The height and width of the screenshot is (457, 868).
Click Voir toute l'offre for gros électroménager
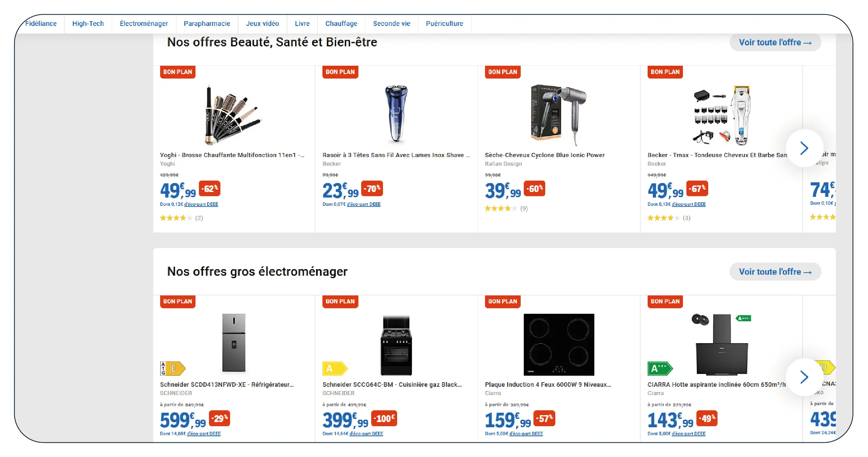[x=775, y=272]
